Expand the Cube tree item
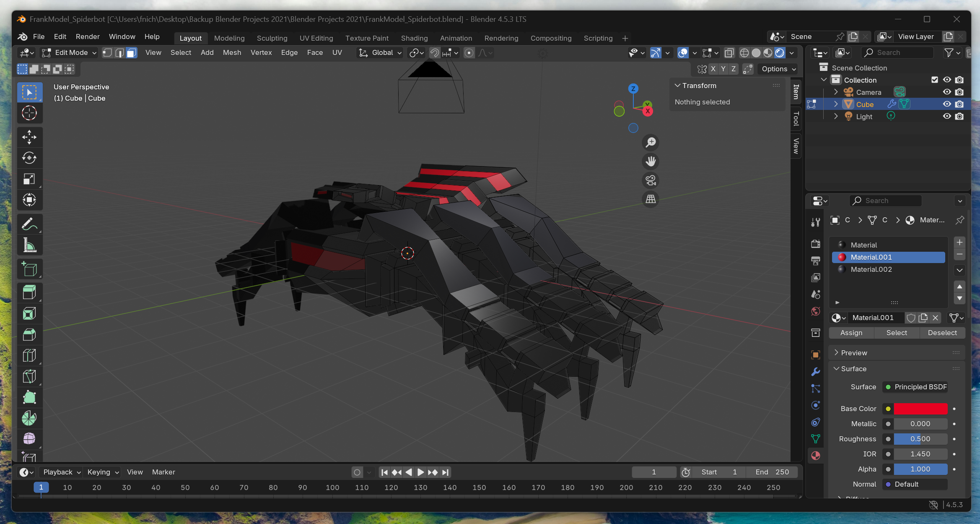This screenshot has width=980, height=524. click(836, 104)
